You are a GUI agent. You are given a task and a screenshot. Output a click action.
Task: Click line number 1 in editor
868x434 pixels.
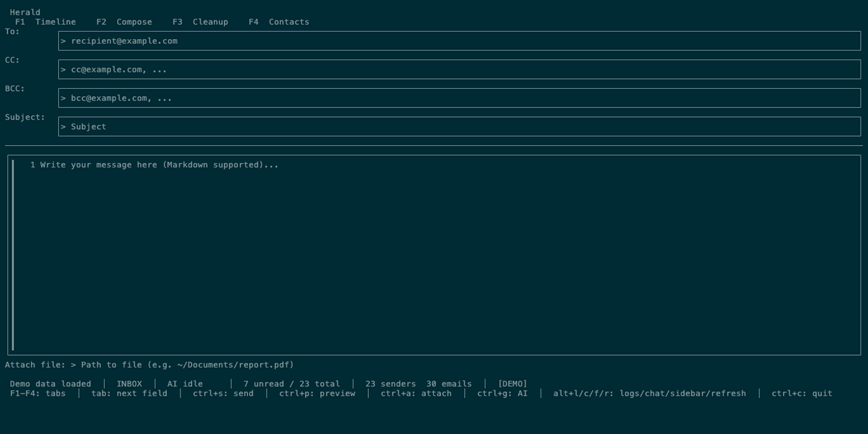tap(33, 165)
